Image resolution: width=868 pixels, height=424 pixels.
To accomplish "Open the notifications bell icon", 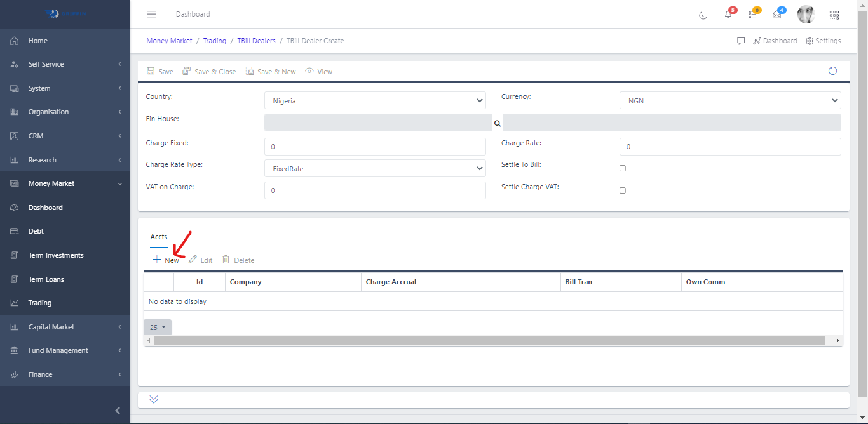I will point(728,15).
